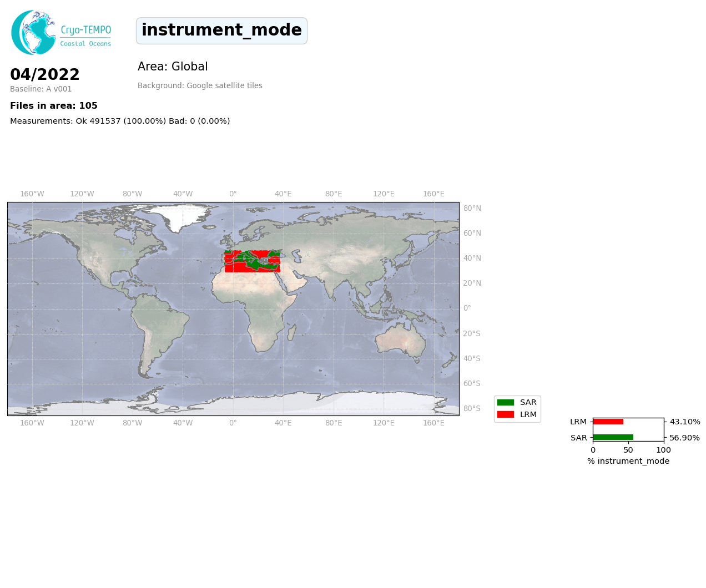The width and height of the screenshot is (706, 588).
Task: Select 'Background: Google satellite tiles' caption
Action: pos(200,86)
